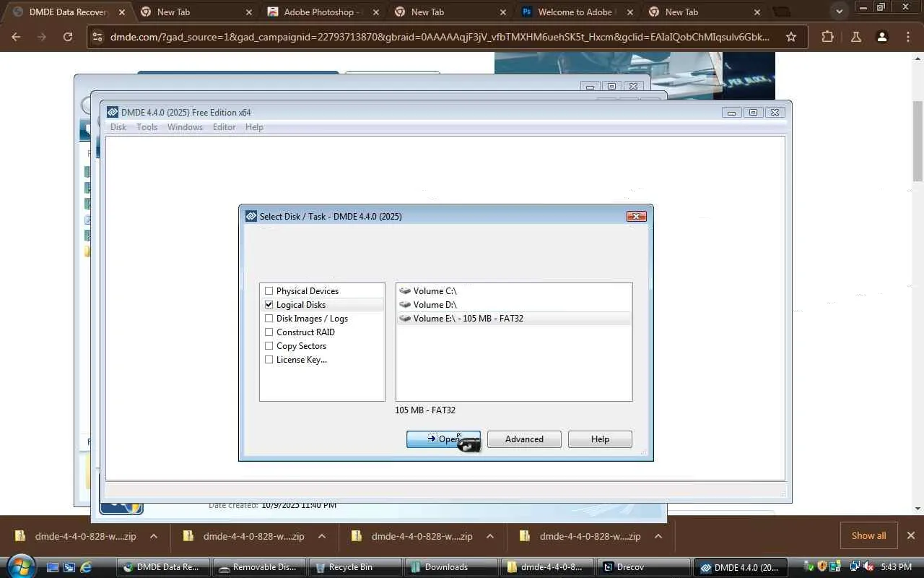
Task: Tick the Construct RAID checkbox
Action: coord(269,332)
